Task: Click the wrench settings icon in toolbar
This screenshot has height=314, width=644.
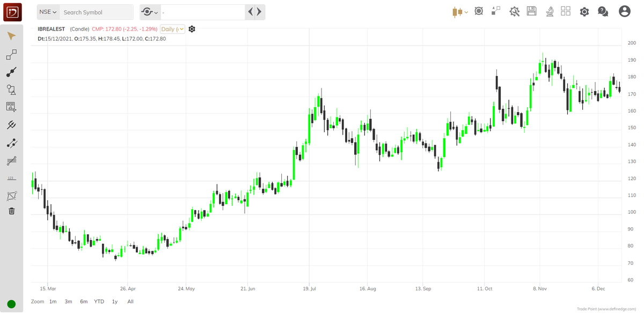Action: click(514, 11)
